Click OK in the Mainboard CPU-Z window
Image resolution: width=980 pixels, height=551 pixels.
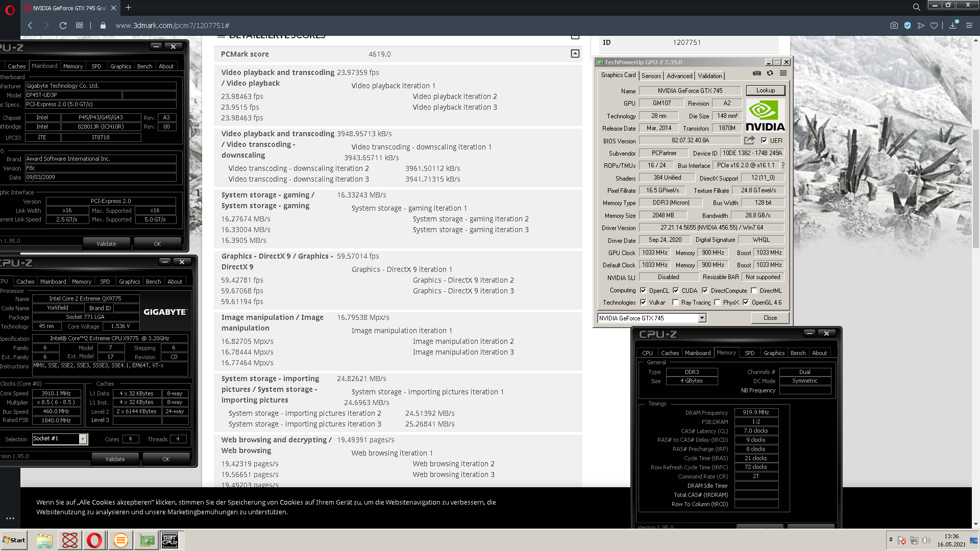(x=157, y=244)
